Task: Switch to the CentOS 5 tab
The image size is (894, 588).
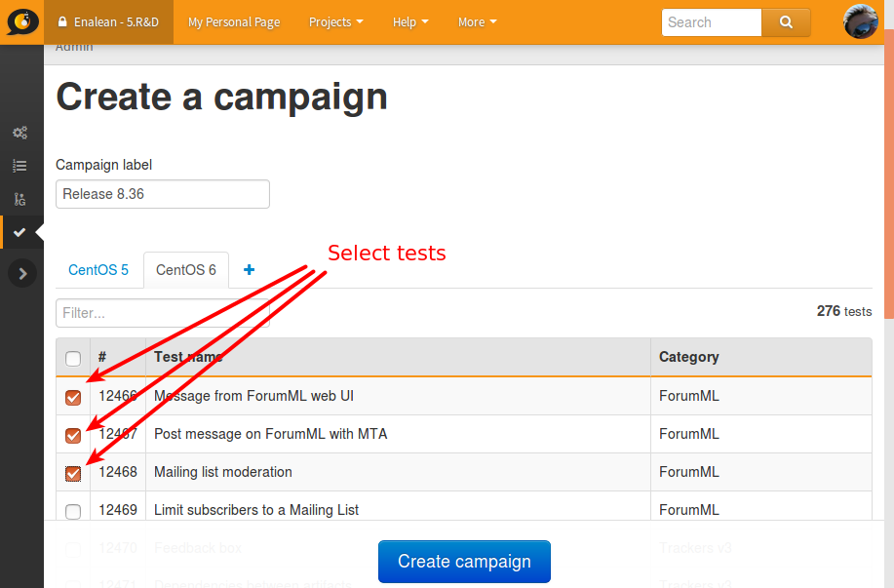Action: coord(98,270)
